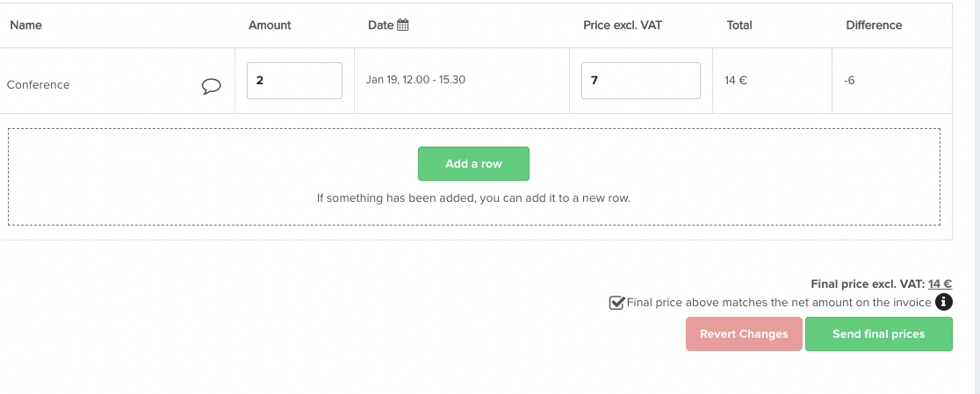Viewport: 980px width, 394px height.
Task: Select the Jan 19, 12.00 - 15.30 date cell
Action: coord(415,80)
